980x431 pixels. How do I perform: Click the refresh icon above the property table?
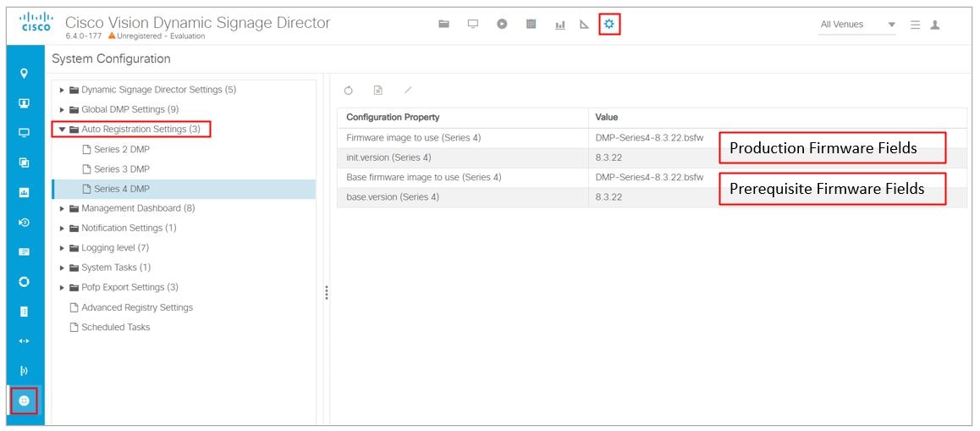349,91
